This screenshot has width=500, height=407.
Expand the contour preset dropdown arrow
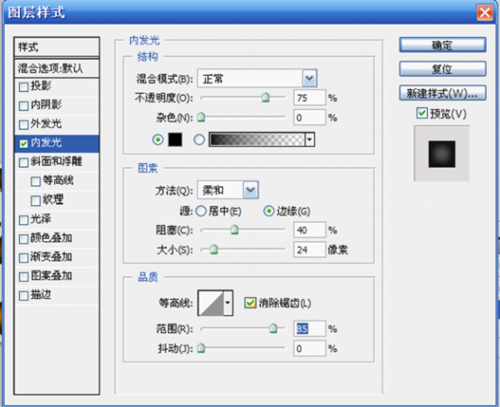(228, 303)
